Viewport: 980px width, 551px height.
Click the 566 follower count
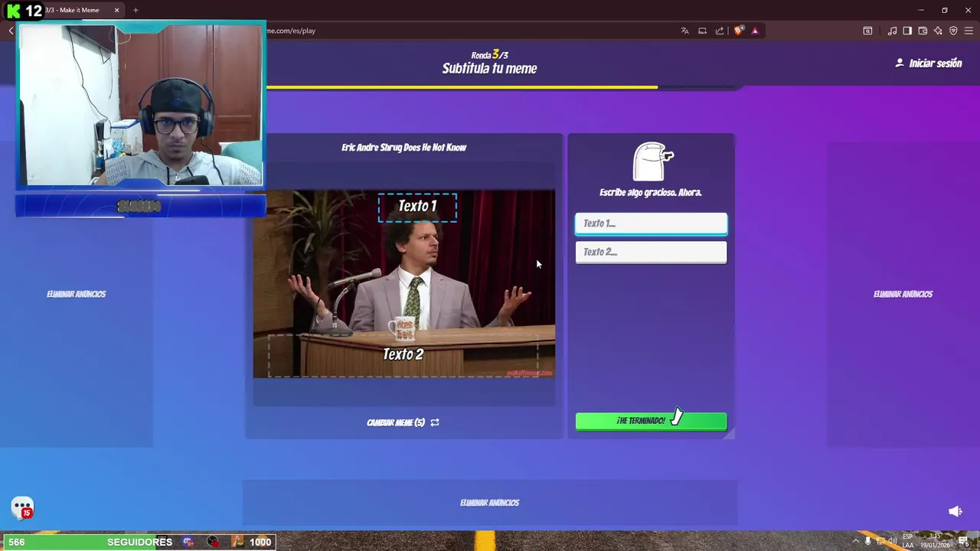[x=16, y=542]
